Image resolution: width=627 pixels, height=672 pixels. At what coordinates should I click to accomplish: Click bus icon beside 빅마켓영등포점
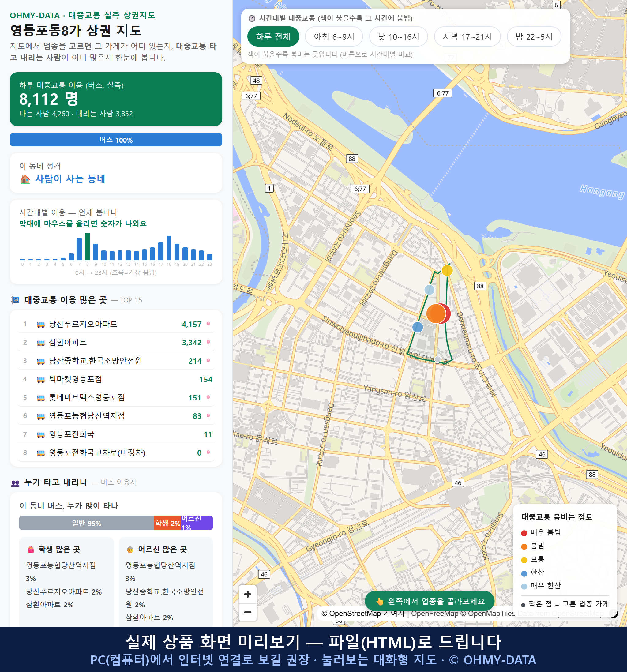pyautogui.click(x=40, y=380)
